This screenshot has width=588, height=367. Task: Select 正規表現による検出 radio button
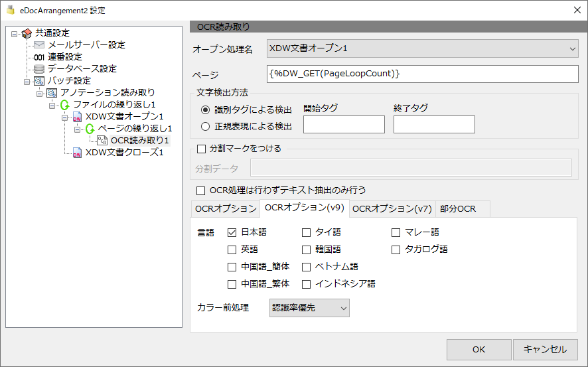pyautogui.click(x=205, y=127)
